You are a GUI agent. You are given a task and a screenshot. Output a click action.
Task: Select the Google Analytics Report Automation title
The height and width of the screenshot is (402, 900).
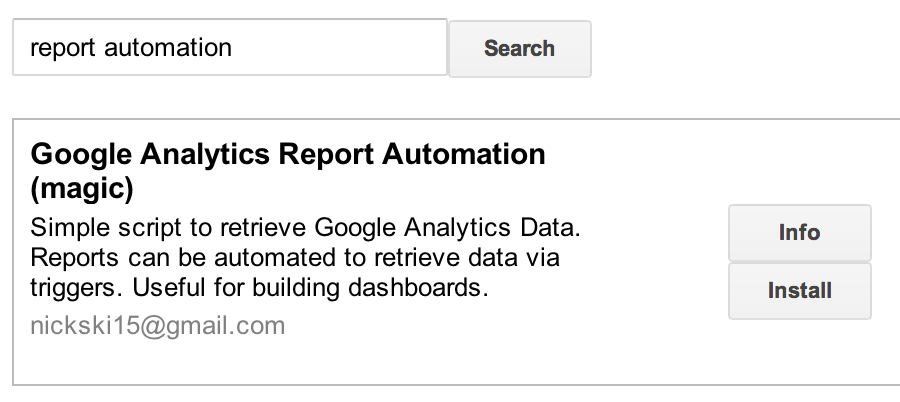(288, 155)
